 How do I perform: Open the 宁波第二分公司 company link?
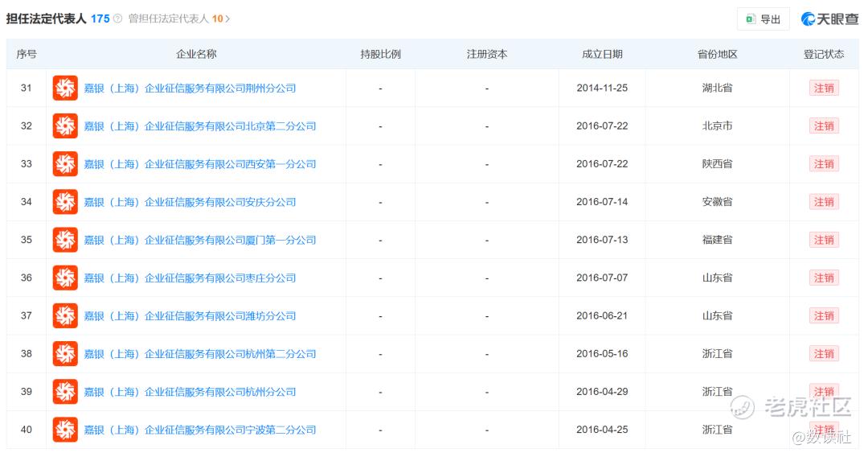tap(200, 430)
